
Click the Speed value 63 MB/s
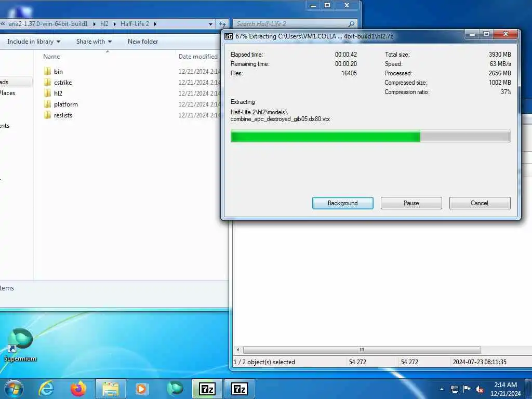[x=500, y=64]
